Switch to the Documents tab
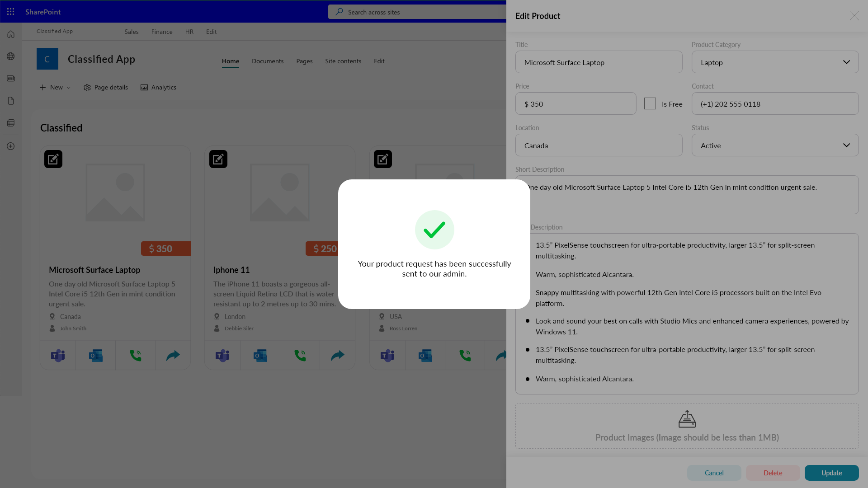This screenshot has width=868, height=488. [x=268, y=61]
